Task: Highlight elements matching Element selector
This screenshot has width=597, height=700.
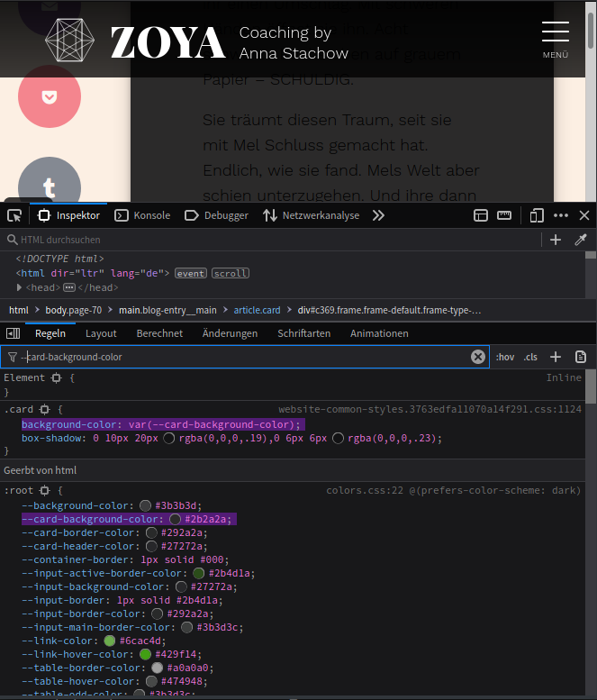Action: click(56, 378)
